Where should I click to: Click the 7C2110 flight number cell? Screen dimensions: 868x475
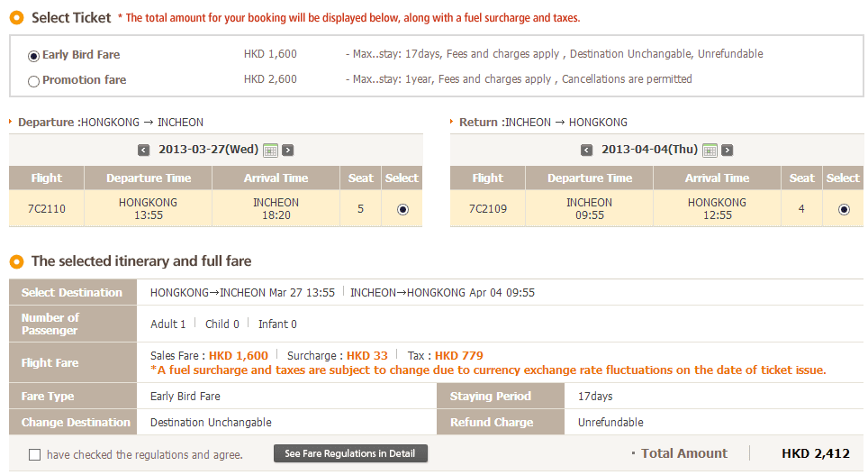click(47, 209)
